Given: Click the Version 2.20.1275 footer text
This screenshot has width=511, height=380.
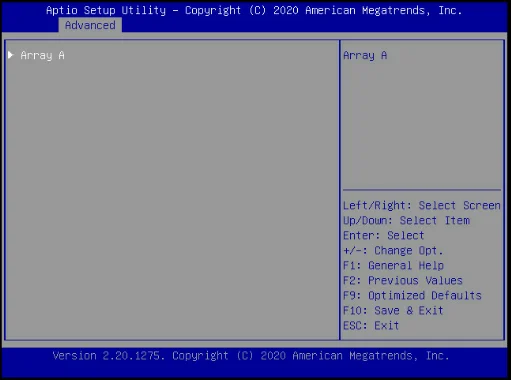Looking at the screenshot, I should pos(251,356).
